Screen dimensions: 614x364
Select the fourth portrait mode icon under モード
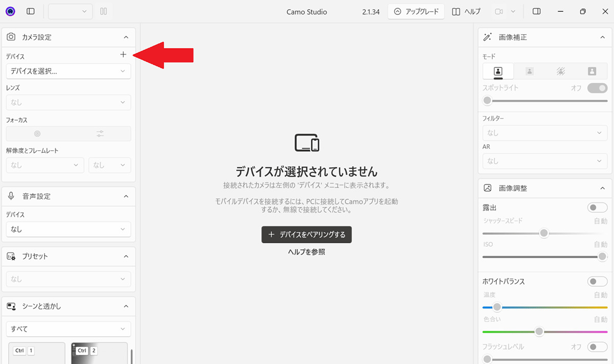(x=592, y=72)
